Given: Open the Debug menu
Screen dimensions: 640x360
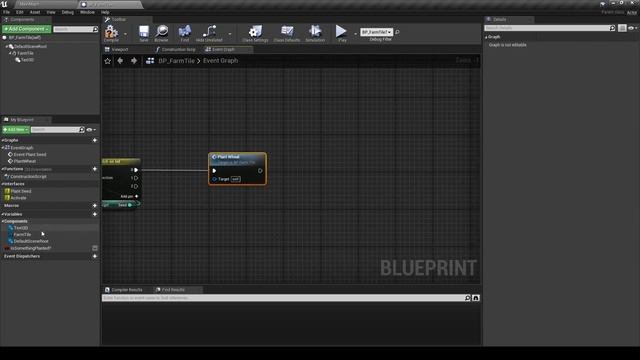Looking at the screenshot, I should pyautogui.click(x=68, y=12).
